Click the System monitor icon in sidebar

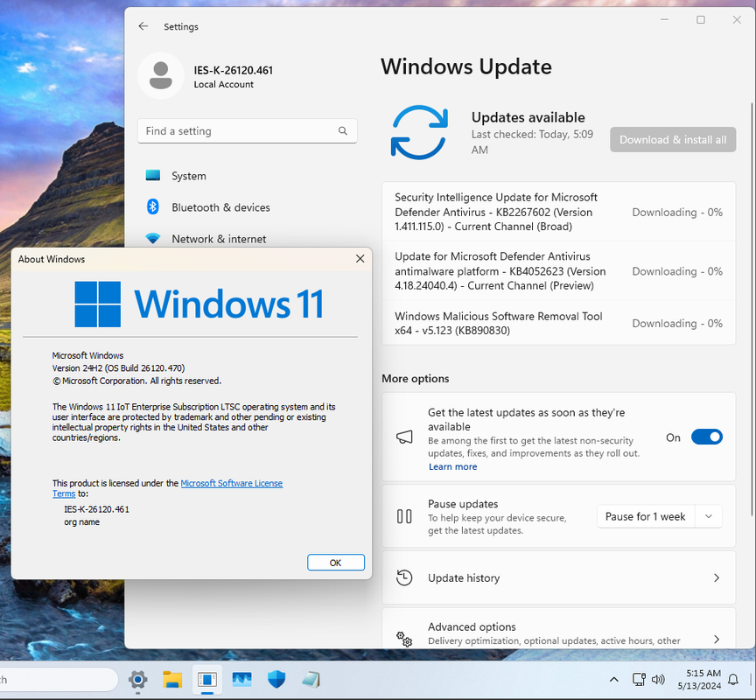click(153, 176)
